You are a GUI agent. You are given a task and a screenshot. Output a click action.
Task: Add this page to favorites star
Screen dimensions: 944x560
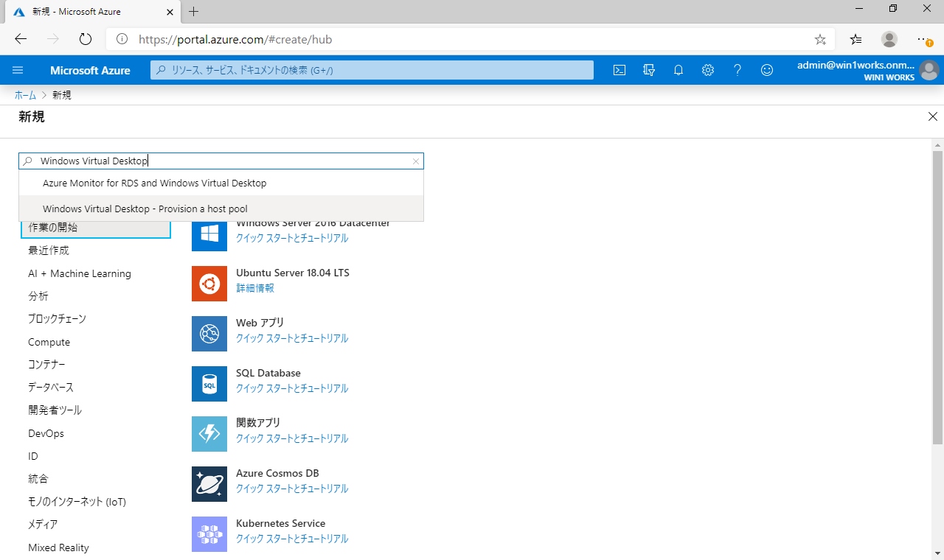820,39
